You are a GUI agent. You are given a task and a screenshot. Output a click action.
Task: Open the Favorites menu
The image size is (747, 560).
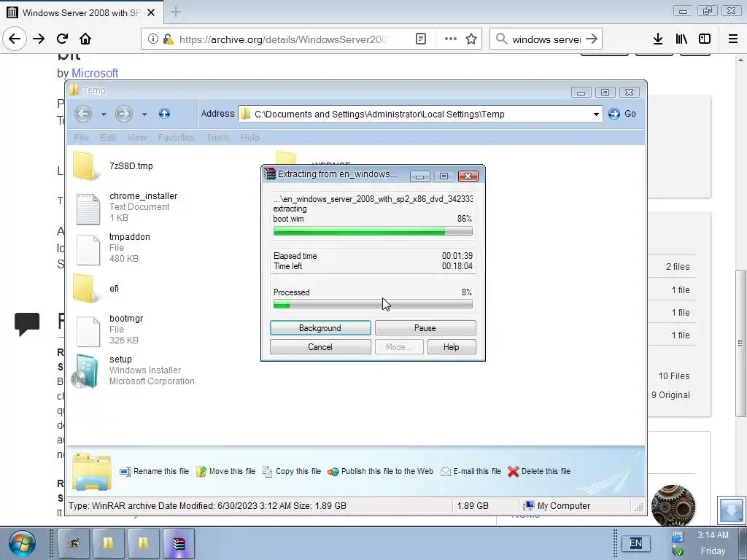coord(176,138)
